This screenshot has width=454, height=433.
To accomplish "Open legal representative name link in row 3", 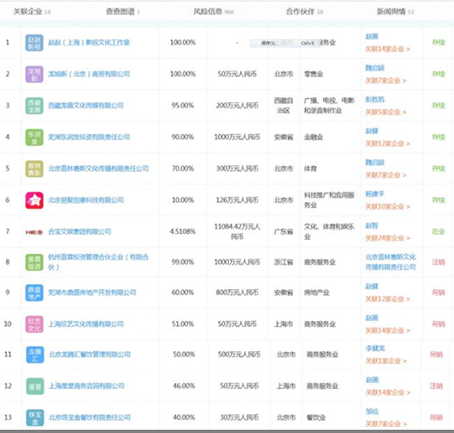I will (375, 99).
